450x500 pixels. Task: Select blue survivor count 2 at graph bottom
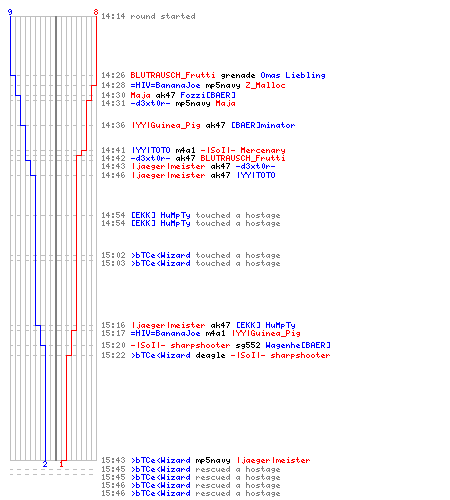45,464
